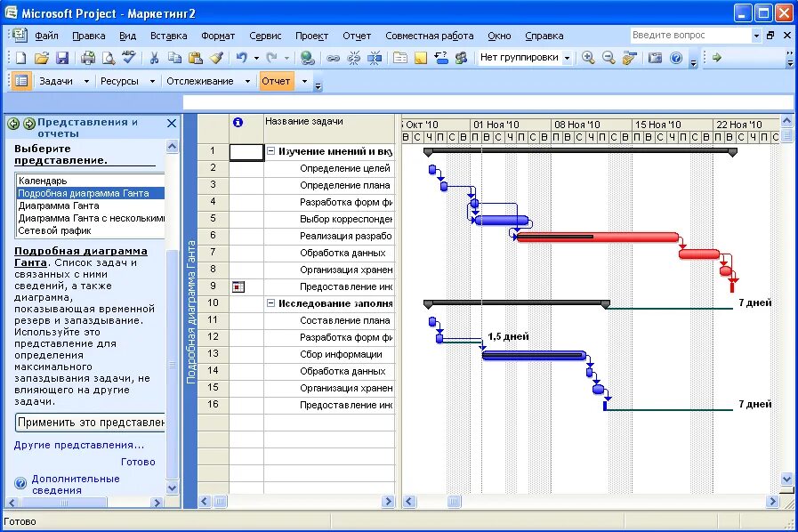Expand the Ресурсы dropdown
The height and width of the screenshot is (532, 798).
pos(152,82)
